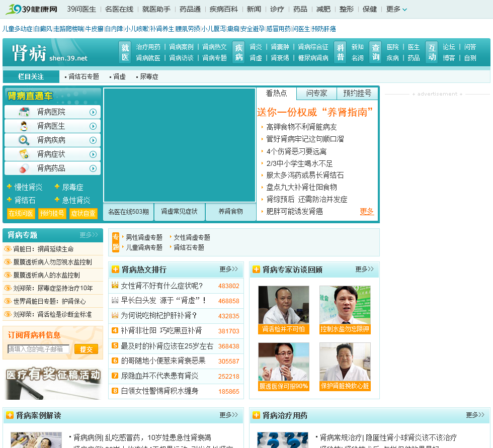Screen dimensions: 493x448
Task: Click crown icon beside 早长白头发 源于“肾虚”
Action: pyautogui.click(x=115, y=300)
